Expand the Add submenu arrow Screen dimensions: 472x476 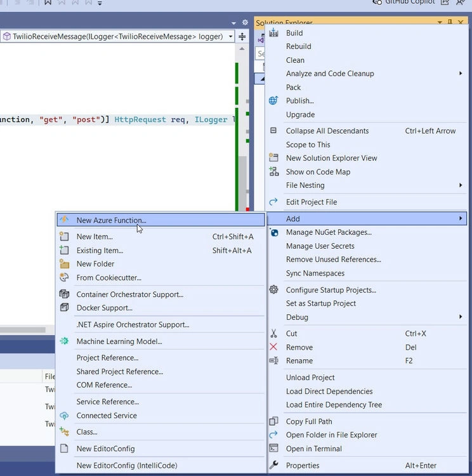click(461, 218)
